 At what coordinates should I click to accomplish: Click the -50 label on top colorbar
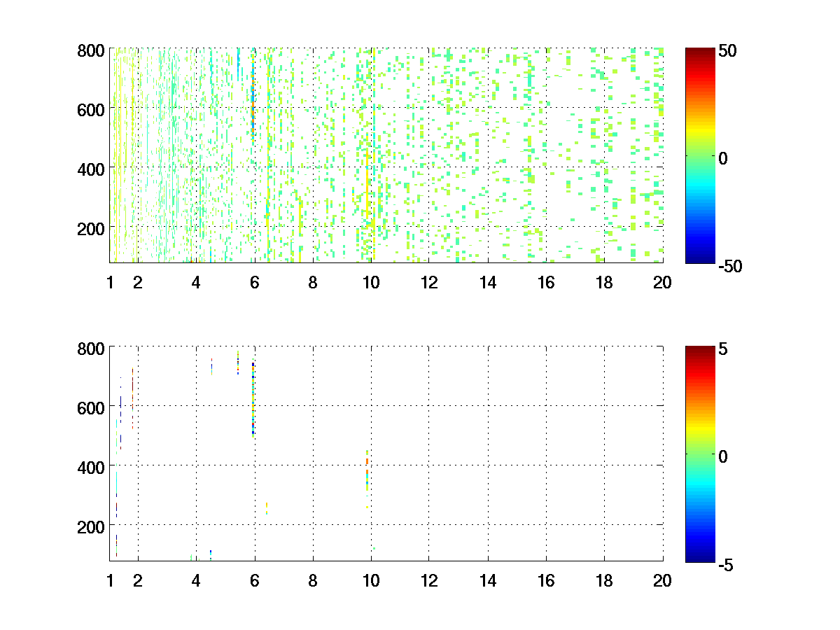point(731,267)
